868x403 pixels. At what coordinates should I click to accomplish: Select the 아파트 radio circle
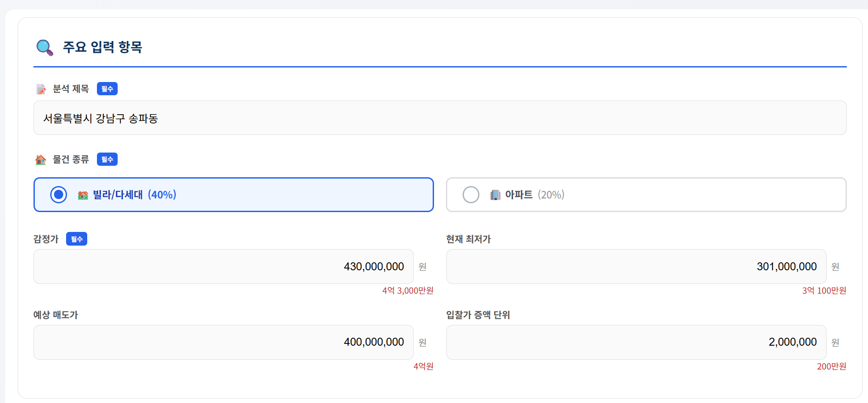point(471,194)
